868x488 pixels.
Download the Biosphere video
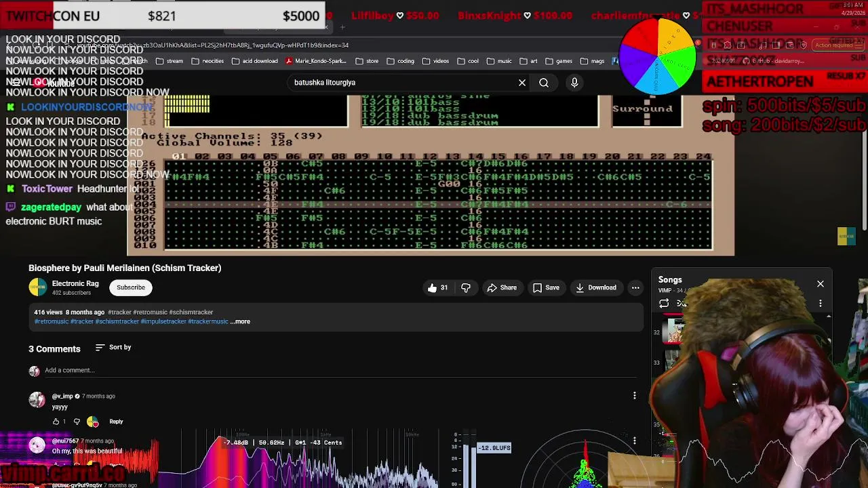point(596,287)
